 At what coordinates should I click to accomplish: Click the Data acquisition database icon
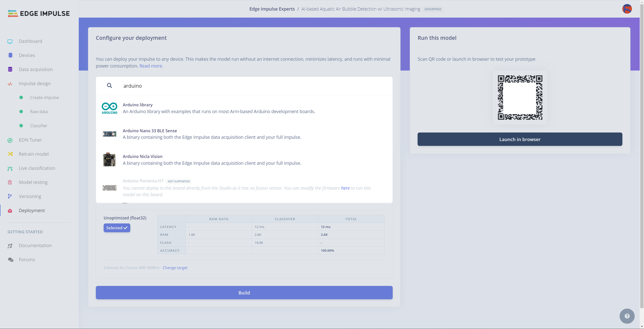click(10, 70)
